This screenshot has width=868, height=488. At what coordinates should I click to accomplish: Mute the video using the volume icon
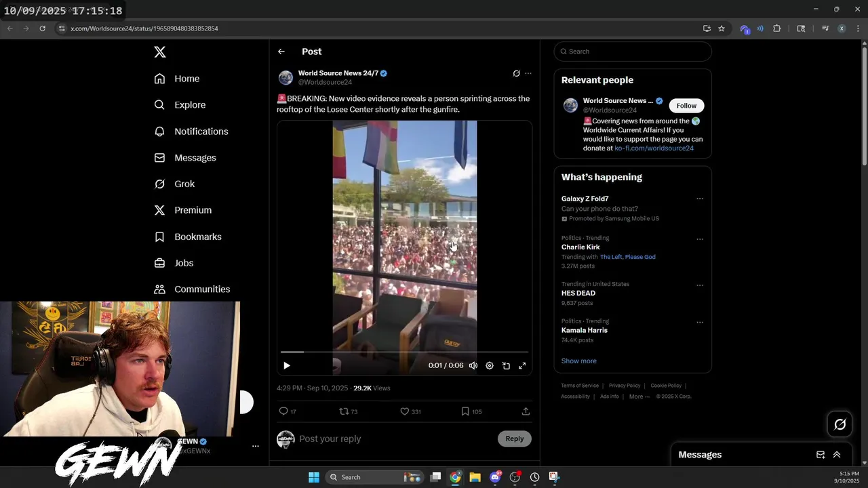coord(473,365)
